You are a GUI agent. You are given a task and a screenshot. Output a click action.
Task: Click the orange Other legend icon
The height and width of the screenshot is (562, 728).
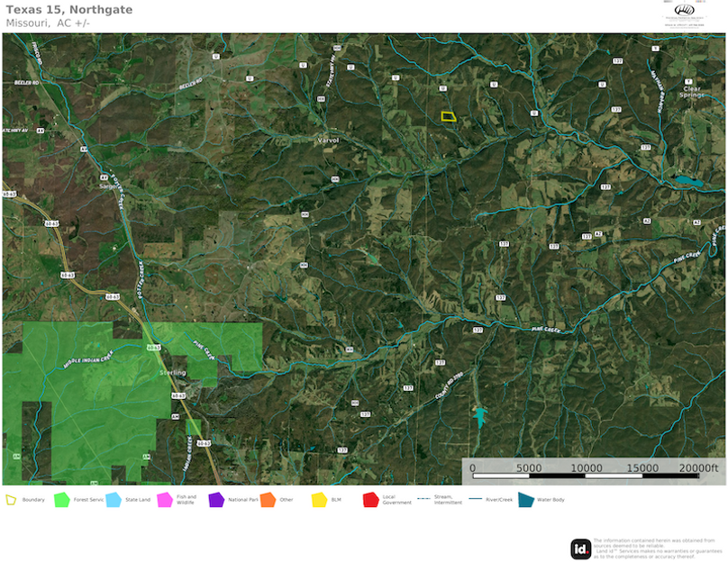267,499
